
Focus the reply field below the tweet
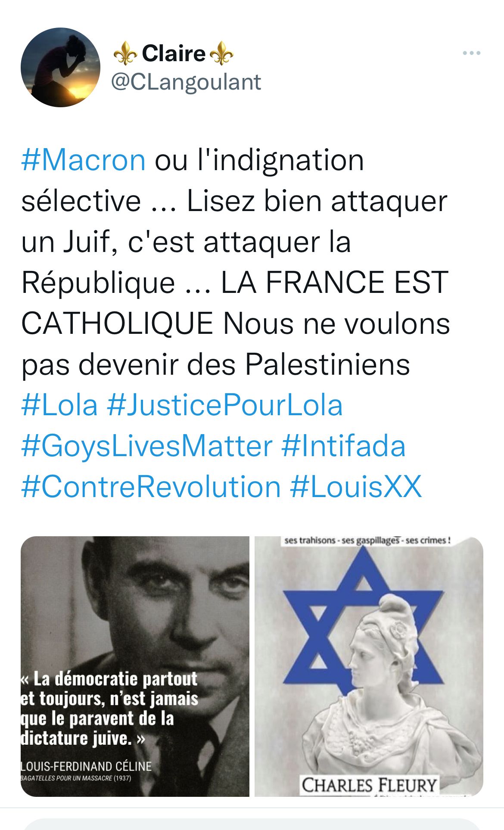point(252,824)
